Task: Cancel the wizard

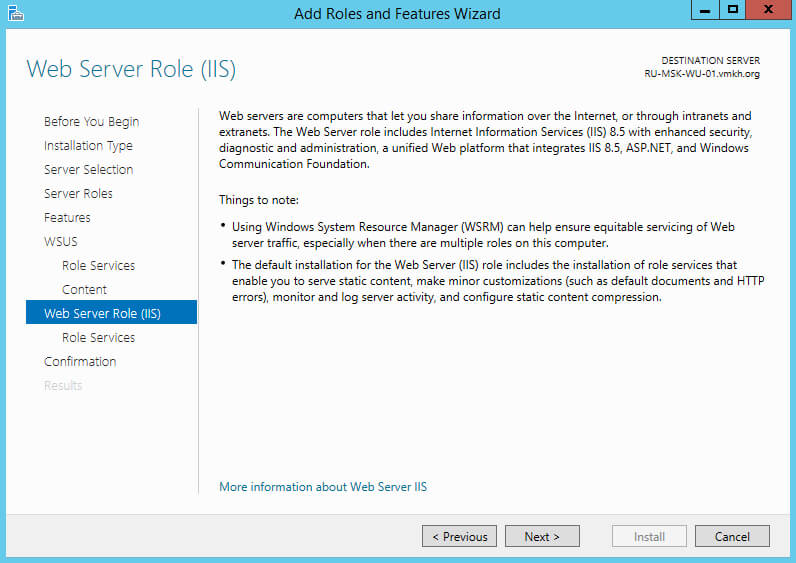Action: 732,536
